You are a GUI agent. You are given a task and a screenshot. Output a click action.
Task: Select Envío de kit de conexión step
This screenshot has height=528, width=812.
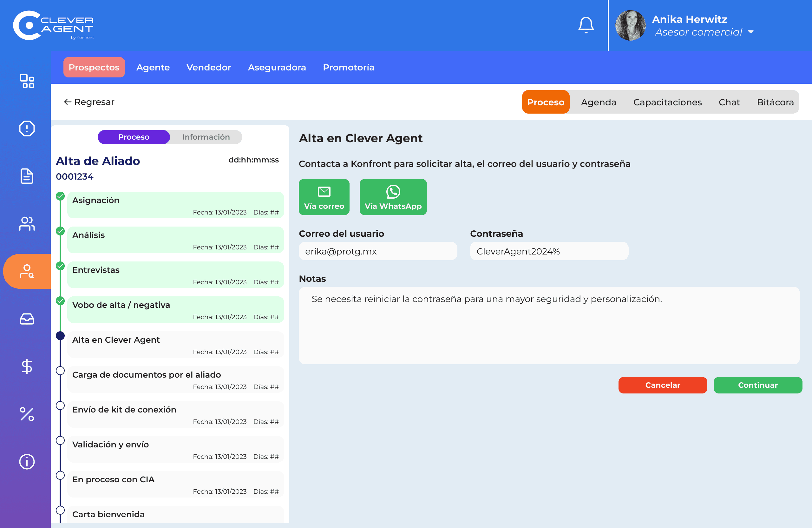point(176,414)
